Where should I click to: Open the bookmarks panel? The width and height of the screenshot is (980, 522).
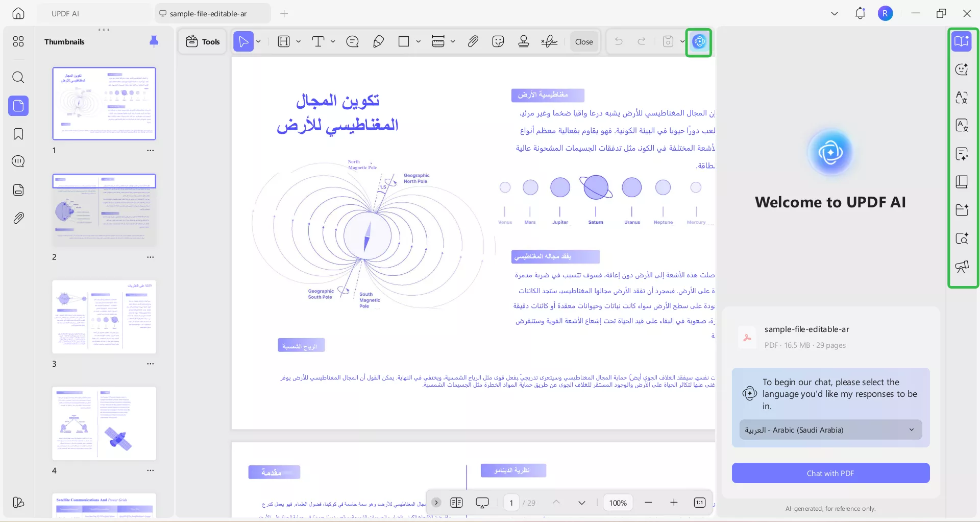(18, 134)
